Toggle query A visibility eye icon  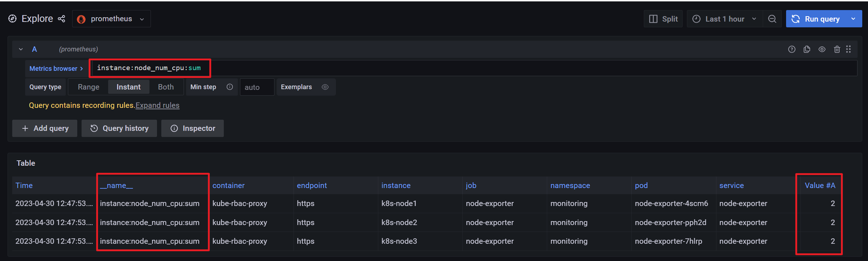(x=822, y=49)
